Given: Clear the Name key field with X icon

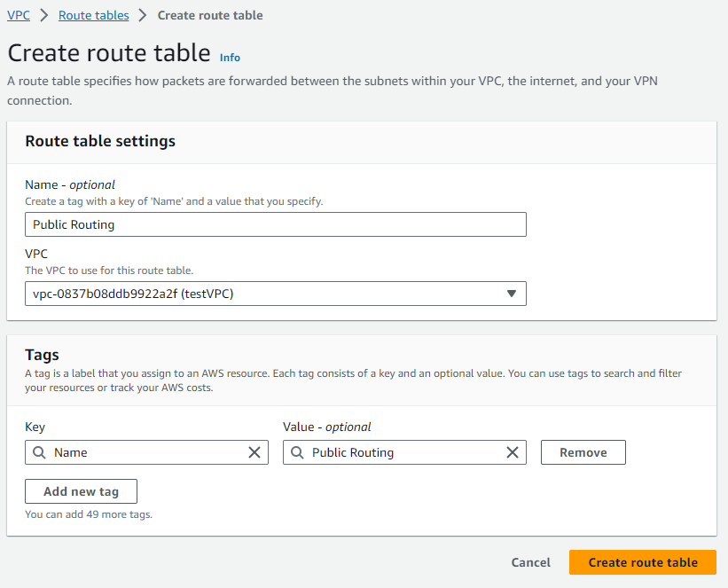Looking at the screenshot, I should pos(254,452).
